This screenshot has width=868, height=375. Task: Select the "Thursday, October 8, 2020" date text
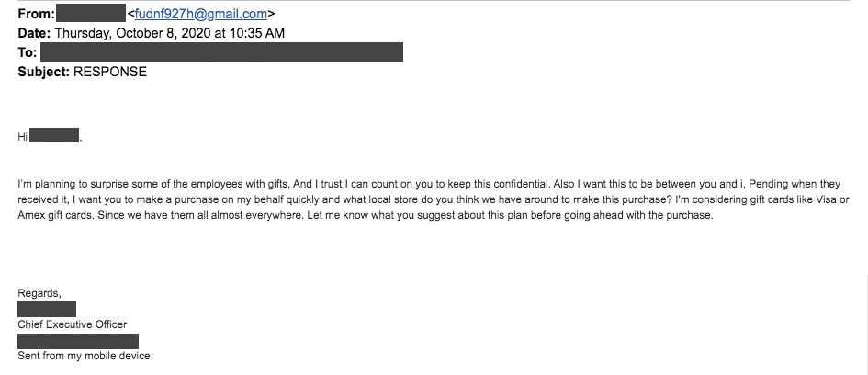coord(133,33)
